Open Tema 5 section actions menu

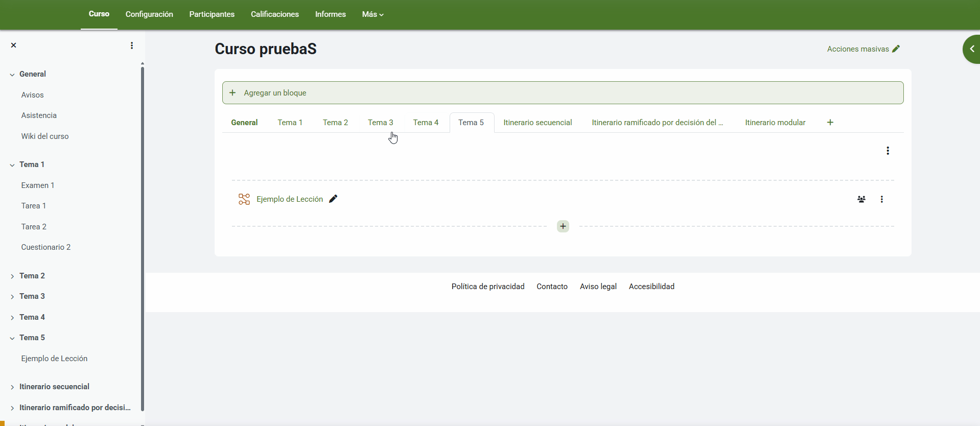[888, 151]
